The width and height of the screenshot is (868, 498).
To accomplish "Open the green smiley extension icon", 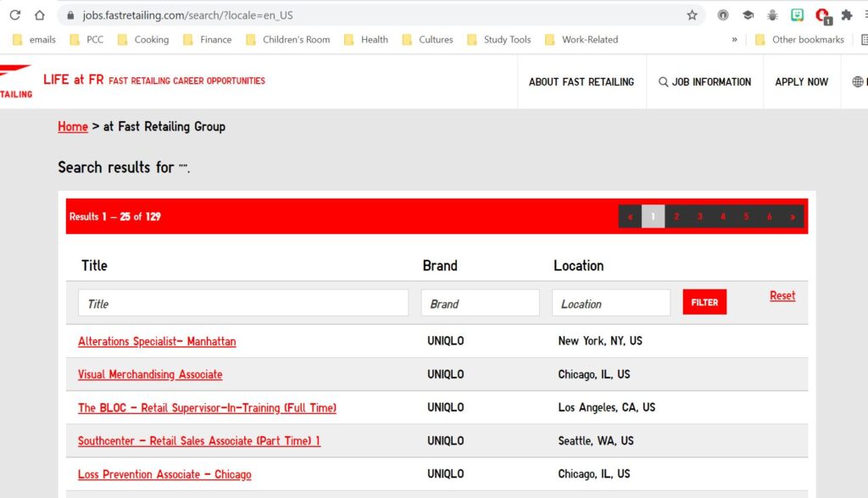I will coord(797,15).
